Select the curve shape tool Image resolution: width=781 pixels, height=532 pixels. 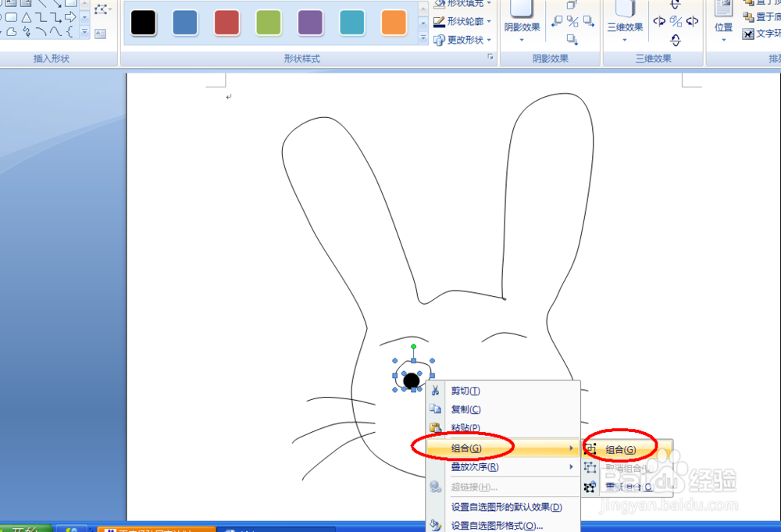55,32
